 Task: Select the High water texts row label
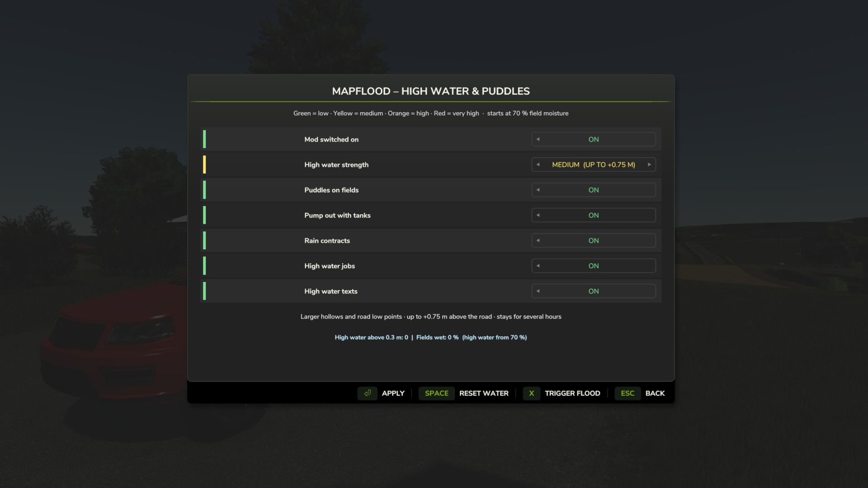330,291
